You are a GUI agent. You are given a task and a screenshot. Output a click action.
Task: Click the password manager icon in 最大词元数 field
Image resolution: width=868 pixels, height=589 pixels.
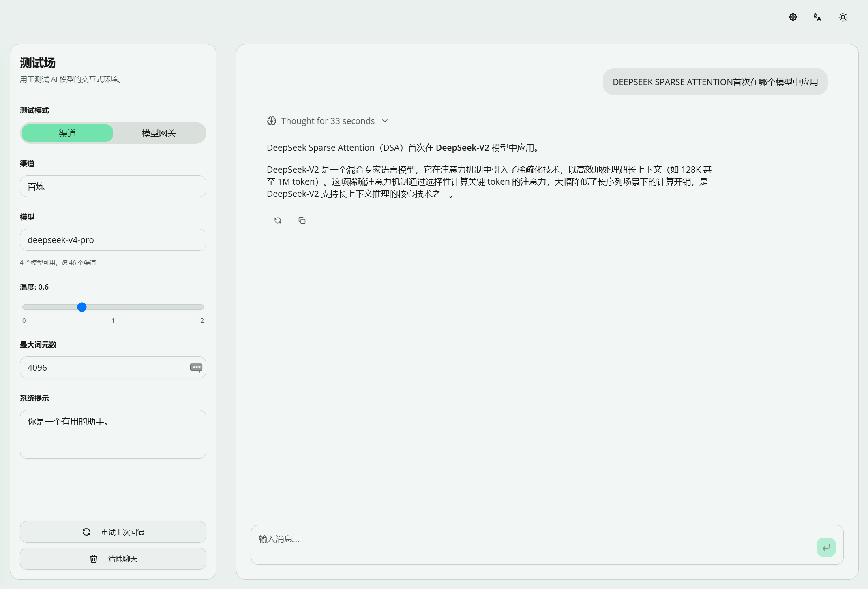click(x=196, y=367)
